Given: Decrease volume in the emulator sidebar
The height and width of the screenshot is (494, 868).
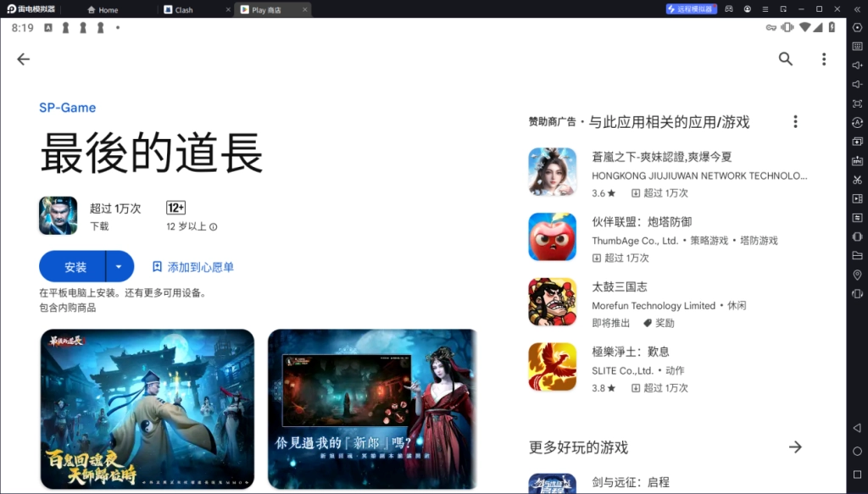Looking at the screenshot, I should click(x=858, y=84).
